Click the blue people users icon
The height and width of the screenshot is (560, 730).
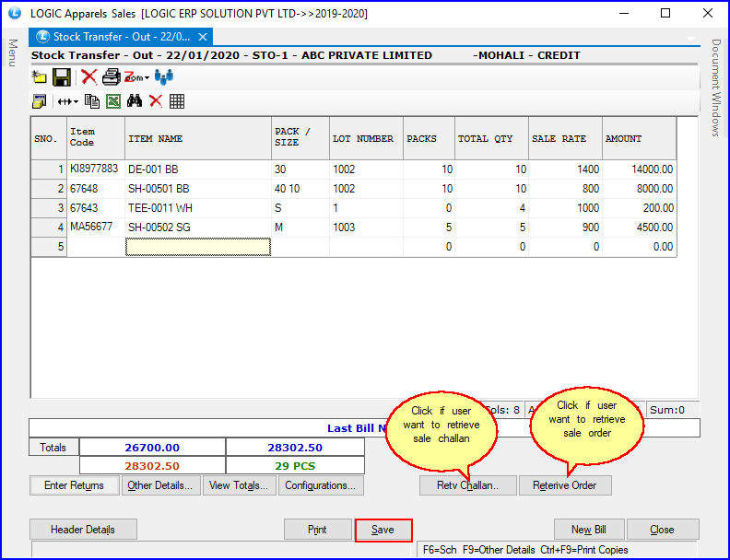click(x=164, y=76)
